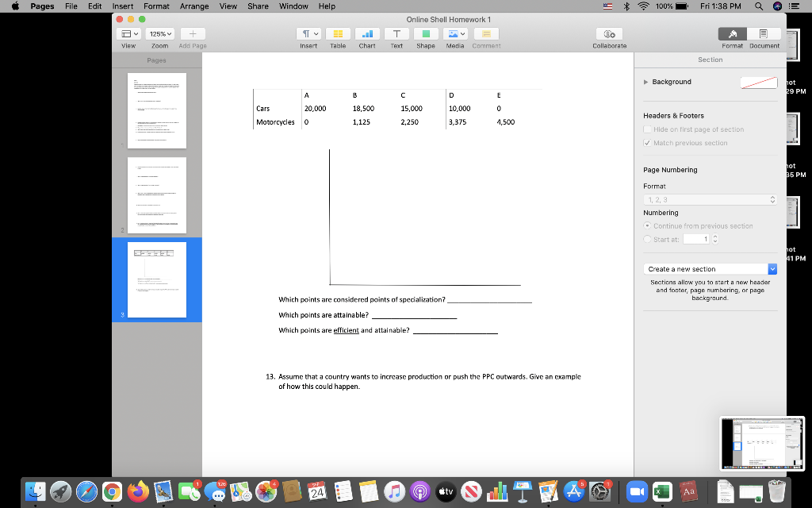Open the Format menu in menu bar
The image size is (812, 508).
155,6
